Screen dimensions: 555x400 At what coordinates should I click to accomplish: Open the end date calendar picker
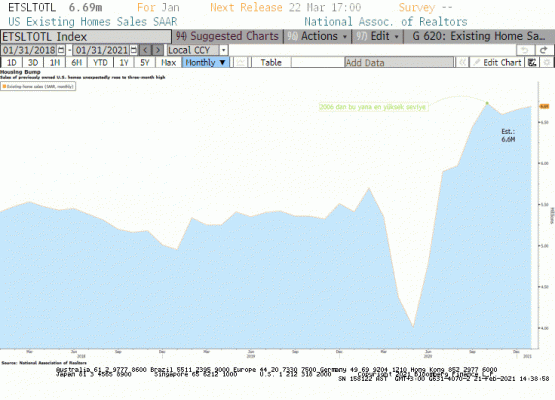[x=133, y=50]
